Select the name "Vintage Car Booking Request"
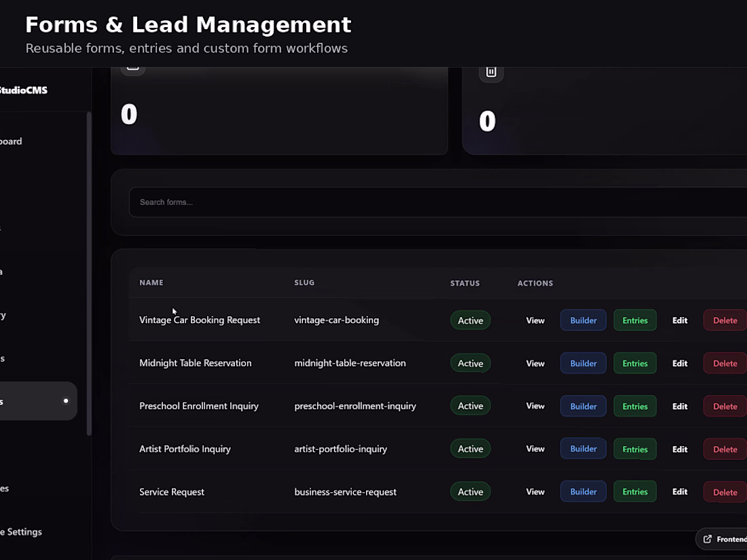The width and height of the screenshot is (747, 560). pos(200,320)
